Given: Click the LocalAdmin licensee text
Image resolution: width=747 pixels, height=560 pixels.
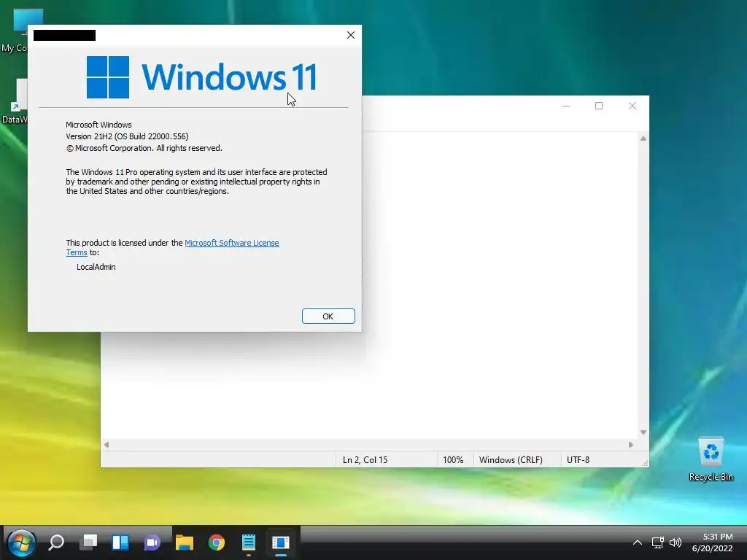Looking at the screenshot, I should (x=96, y=267).
